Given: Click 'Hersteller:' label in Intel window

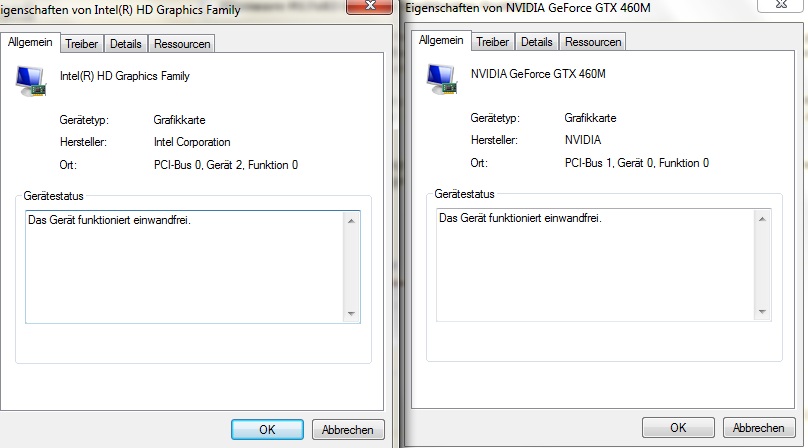Looking at the screenshot, I should point(83,142).
